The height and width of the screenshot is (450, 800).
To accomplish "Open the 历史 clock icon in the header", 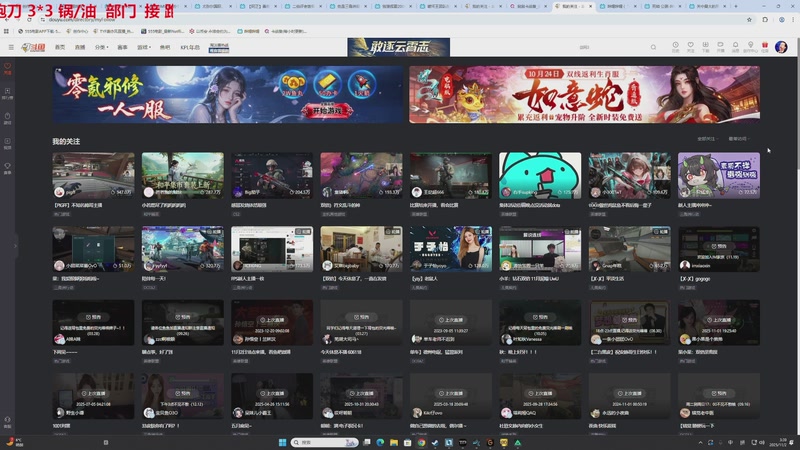I will [x=676, y=47].
